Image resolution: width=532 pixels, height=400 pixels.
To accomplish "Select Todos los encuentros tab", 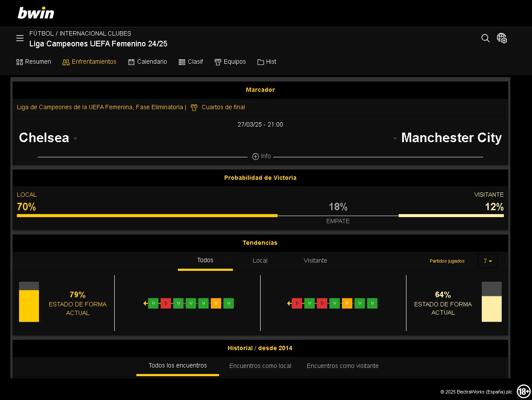I will coord(177,366).
